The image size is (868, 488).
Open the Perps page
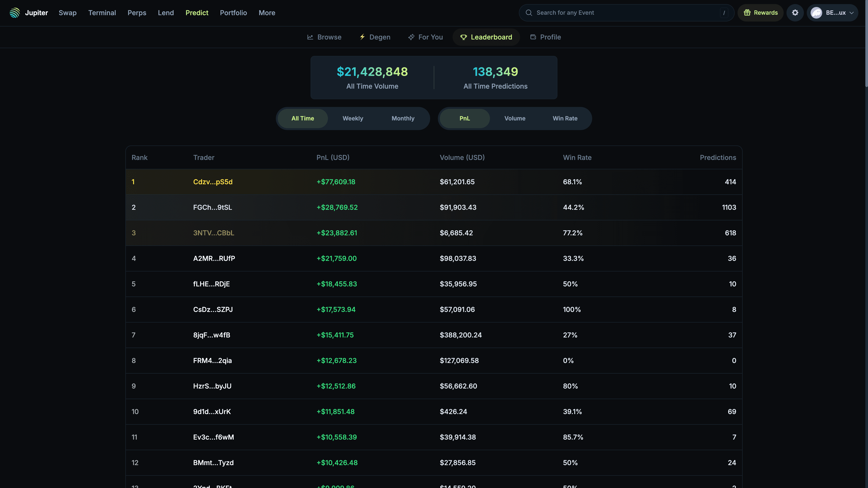(x=137, y=13)
